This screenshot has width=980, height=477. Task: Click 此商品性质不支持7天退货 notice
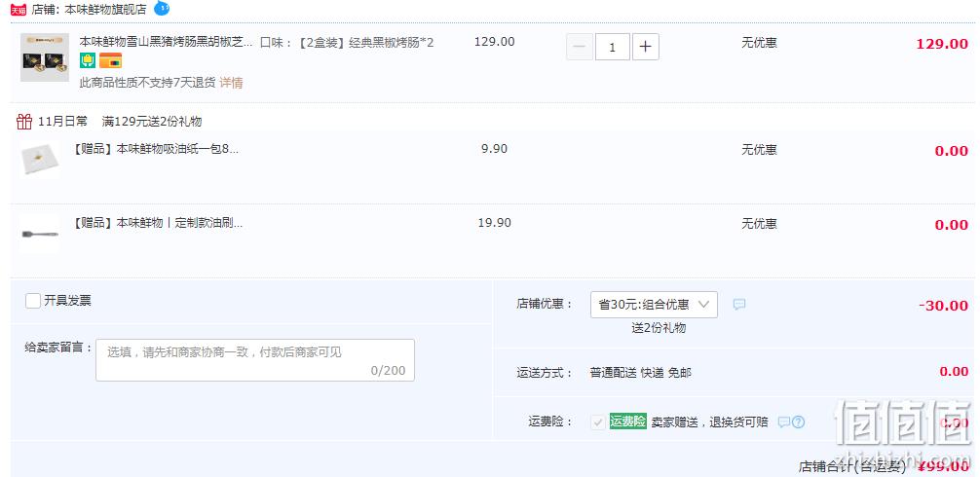147,83
